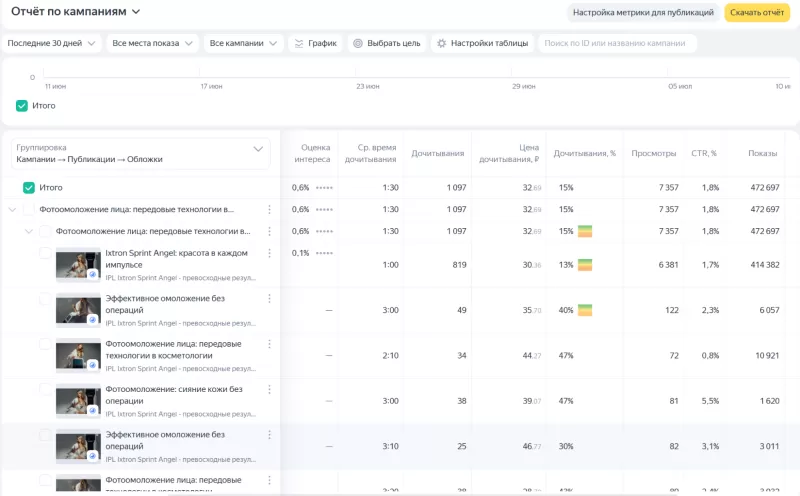Check the box for Ixtron Sprint Angel cover
Screen dimensions: 800x496
[x=45, y=254]
